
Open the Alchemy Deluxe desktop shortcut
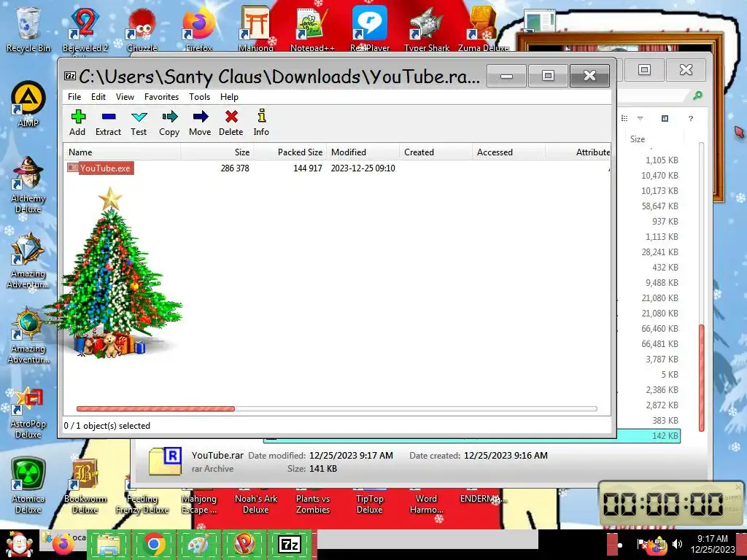click(28, 184)
